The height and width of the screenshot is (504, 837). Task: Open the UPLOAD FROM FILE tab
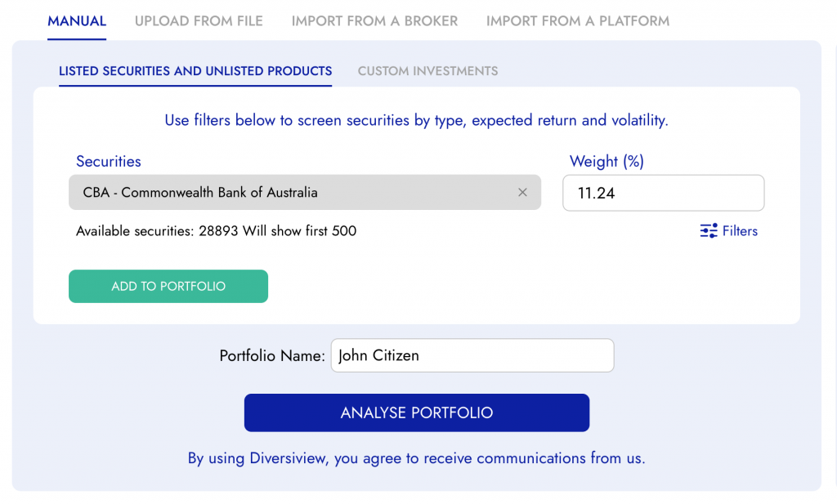pos(199,21)
